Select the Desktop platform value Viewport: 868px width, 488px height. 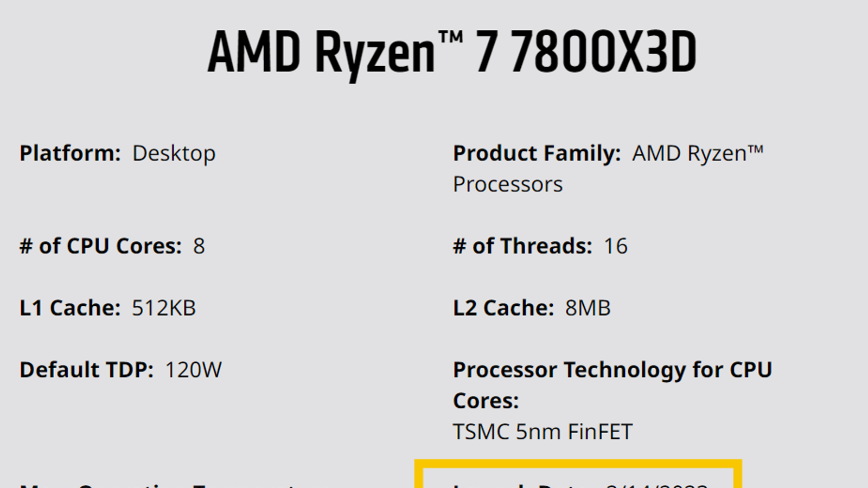tap(174, 153)
